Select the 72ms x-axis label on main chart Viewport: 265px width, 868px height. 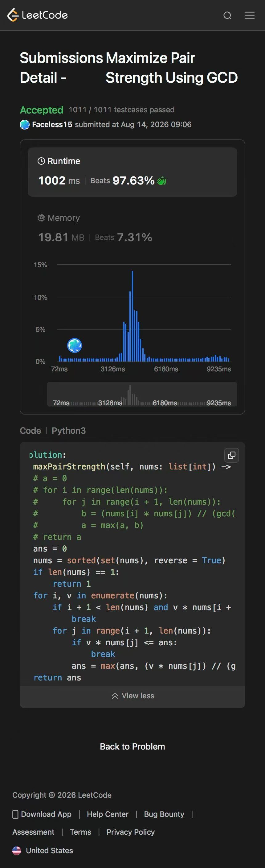point(59,369)
